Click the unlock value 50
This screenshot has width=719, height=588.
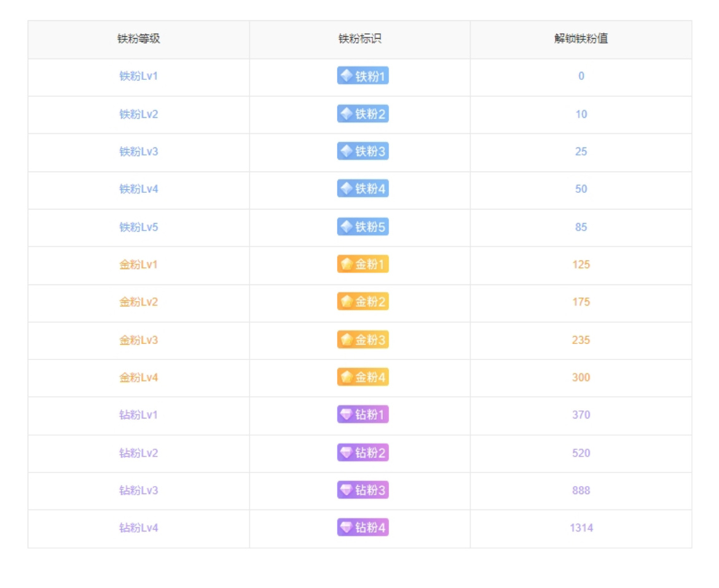tap(581, 189)
